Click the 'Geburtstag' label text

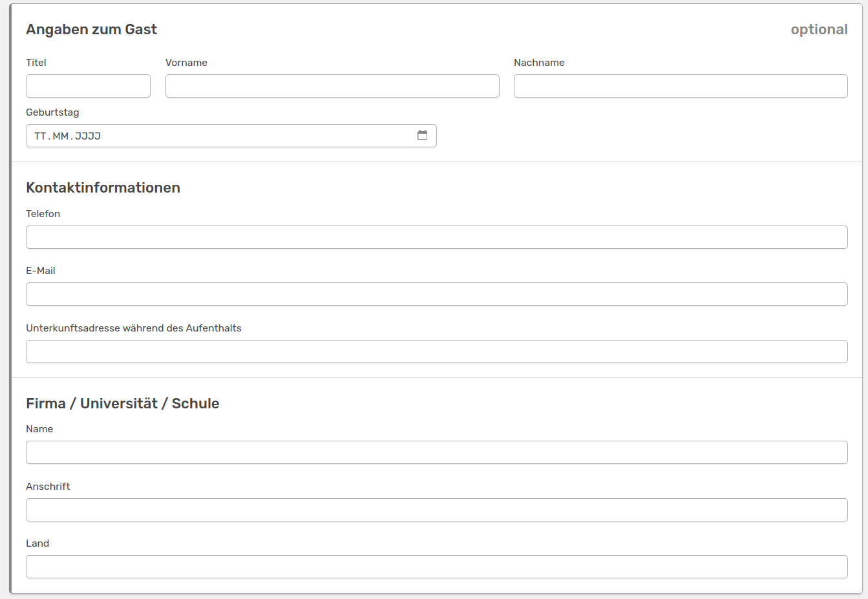coord(52,112)
